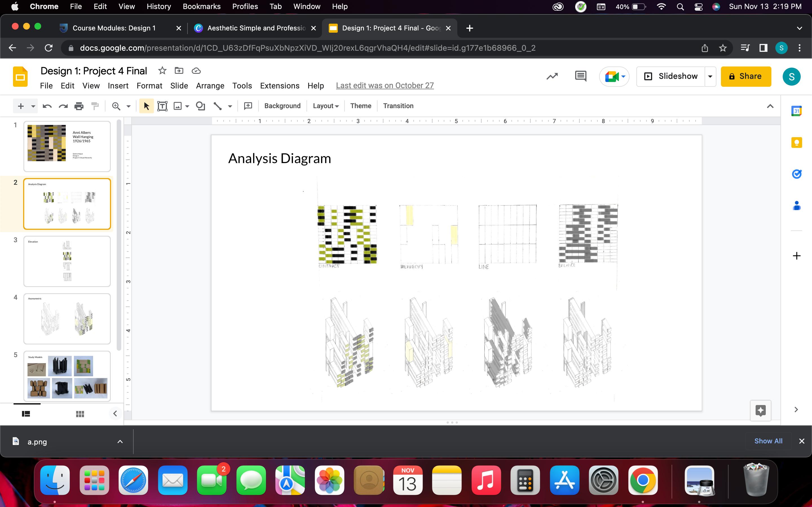Click the yellow Share button
The width and height of the screenshot is (812, 507).
pos(745,76)
